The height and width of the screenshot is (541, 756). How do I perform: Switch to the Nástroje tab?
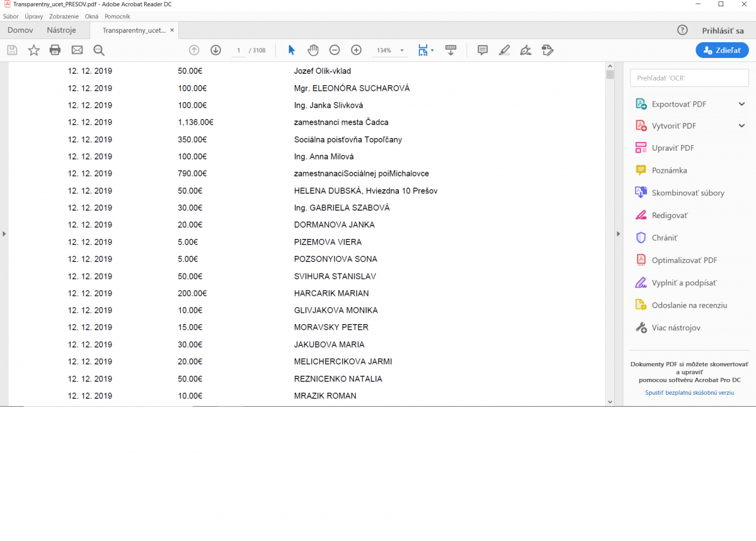point(61,30)
